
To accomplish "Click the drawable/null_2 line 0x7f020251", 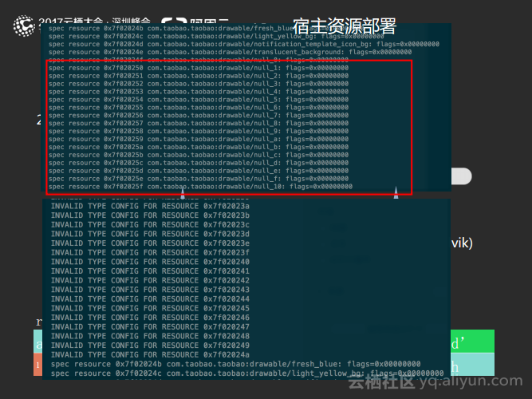I will [199, 76].
